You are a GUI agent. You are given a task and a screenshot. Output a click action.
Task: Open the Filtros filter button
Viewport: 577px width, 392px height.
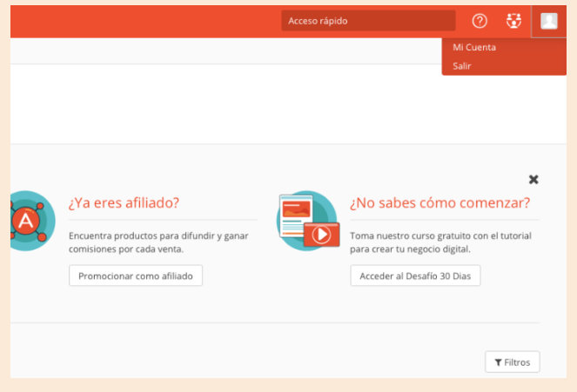tap(513, 362)
